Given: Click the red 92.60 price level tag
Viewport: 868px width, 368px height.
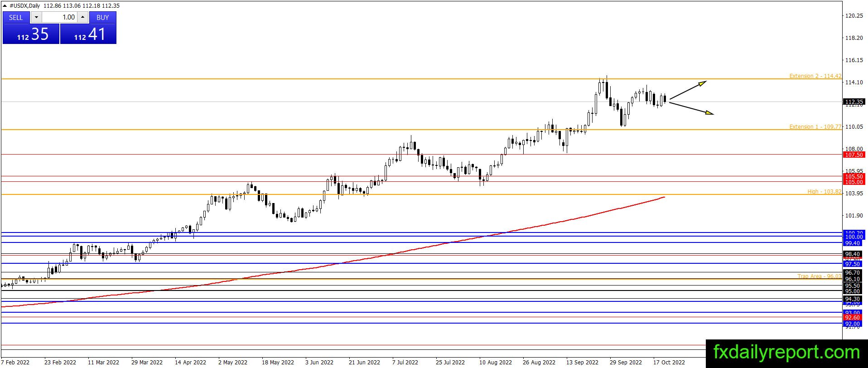Looking at the screenshot, I should point(854,317).
